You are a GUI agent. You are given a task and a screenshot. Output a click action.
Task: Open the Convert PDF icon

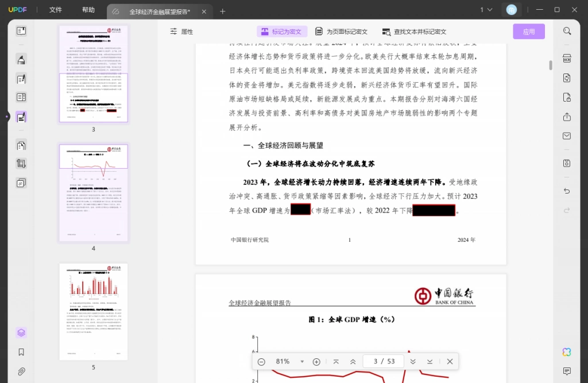(567, 78)
